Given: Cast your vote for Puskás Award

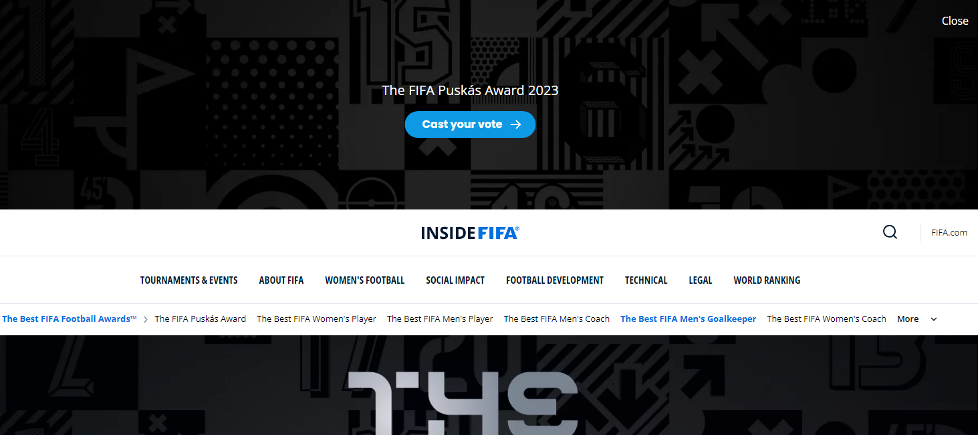Looking at the screenshot, I should pos(470,124).
